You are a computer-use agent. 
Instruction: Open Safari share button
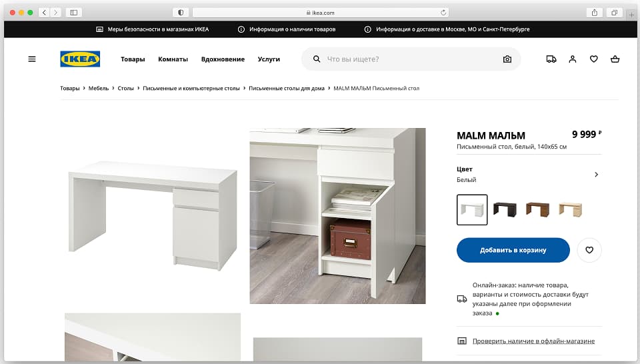click(595, 13)
